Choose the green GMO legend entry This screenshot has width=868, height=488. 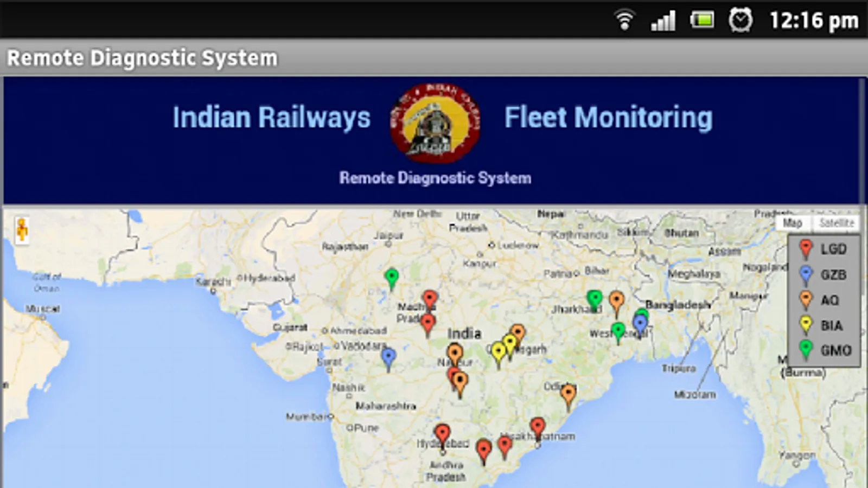tap(825, 351)
